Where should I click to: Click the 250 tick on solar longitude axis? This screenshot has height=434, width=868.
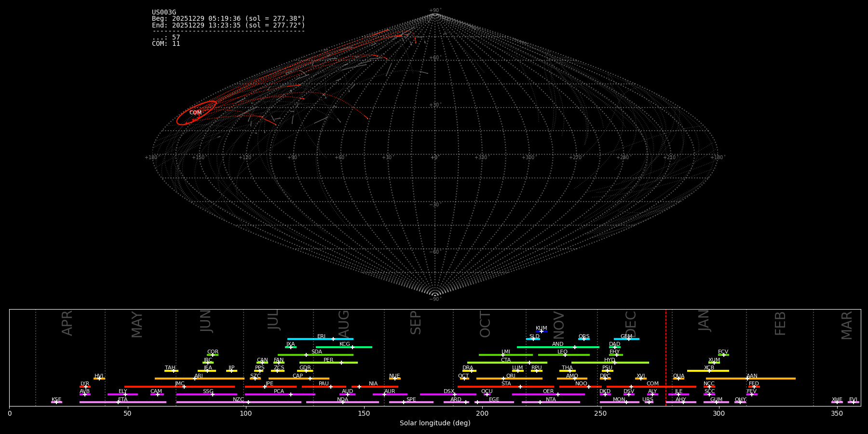pos(600,413)
